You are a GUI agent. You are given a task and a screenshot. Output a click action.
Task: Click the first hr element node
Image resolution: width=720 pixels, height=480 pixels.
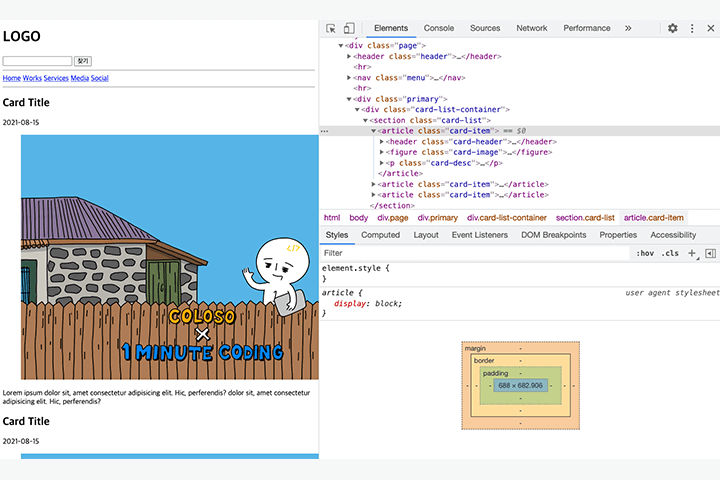(362, 67)
